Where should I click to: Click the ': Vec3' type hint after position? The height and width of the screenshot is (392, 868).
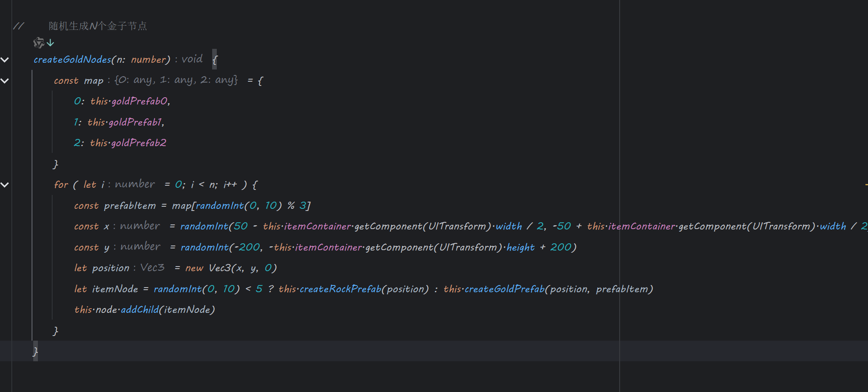click(x=149, y=268)
